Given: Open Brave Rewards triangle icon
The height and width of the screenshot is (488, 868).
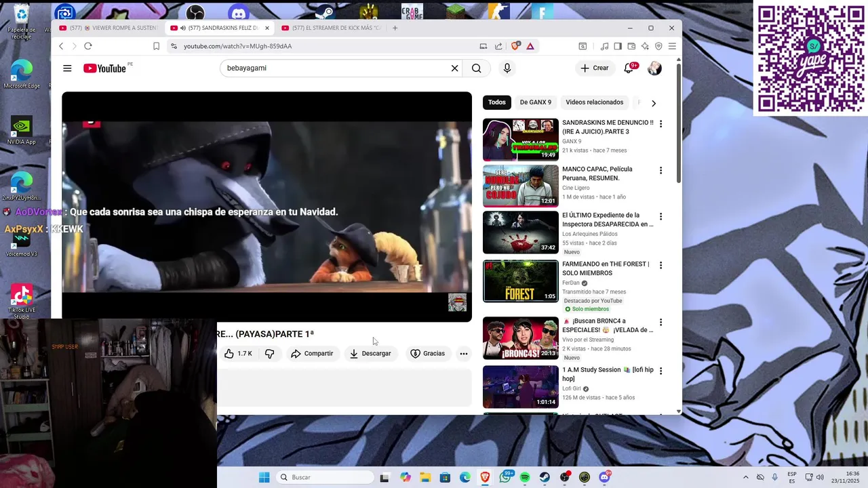Looking at the screenshot, I should [x=530, y=46].
